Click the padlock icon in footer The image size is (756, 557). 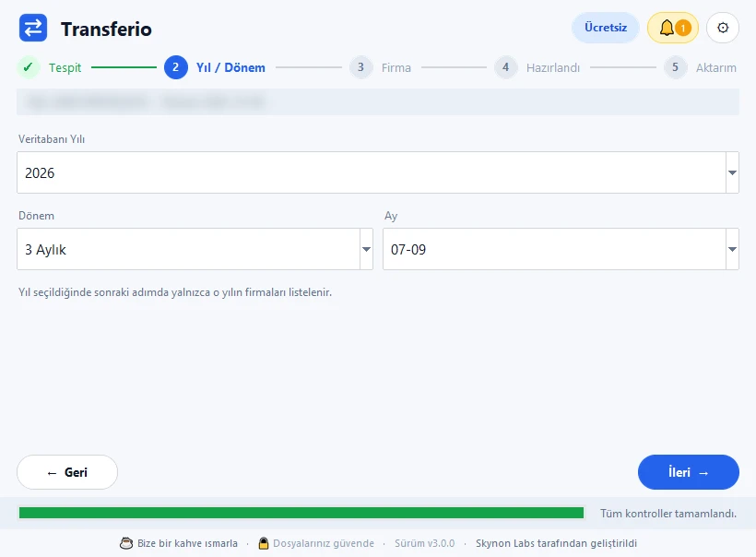pyautogui.click(x=264, y=543)
